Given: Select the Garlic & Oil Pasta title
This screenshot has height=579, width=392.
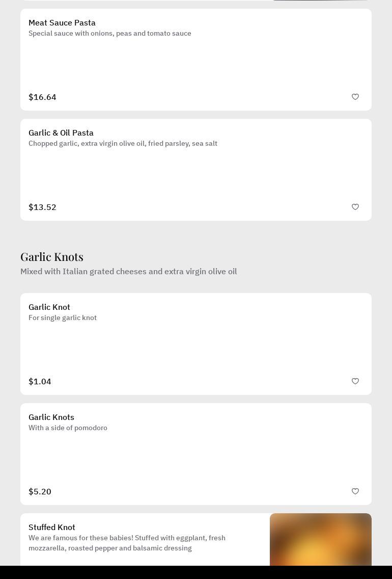Looking at the screenshot, I should tap(61, 133).
